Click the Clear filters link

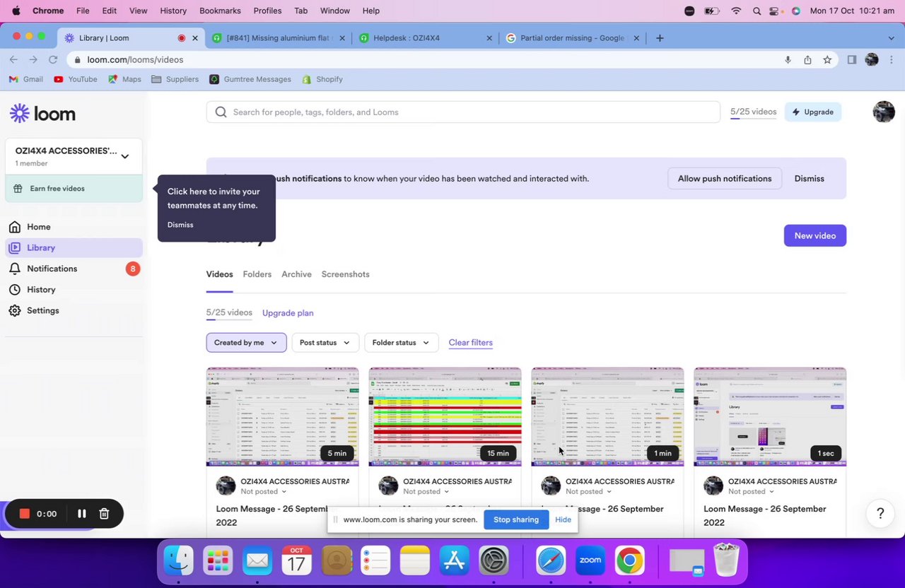(x=470, y=343)
